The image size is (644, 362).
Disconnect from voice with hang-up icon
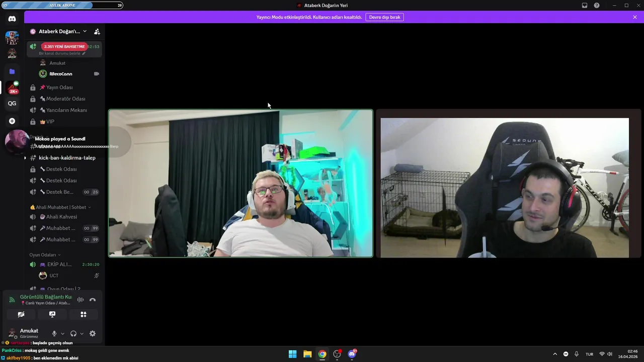(x=93, y=300)
